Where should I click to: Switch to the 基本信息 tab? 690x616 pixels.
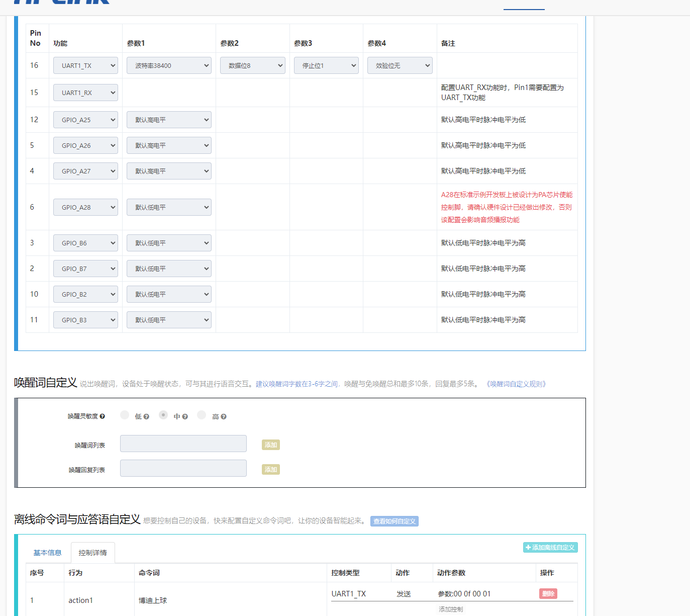click(x=47, y=553)
